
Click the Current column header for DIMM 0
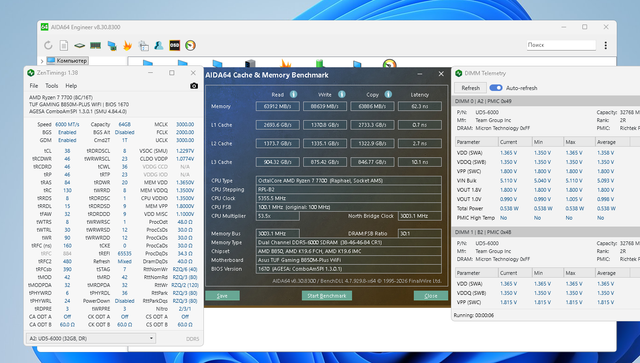pyautogui.click(x=515, y=142)
